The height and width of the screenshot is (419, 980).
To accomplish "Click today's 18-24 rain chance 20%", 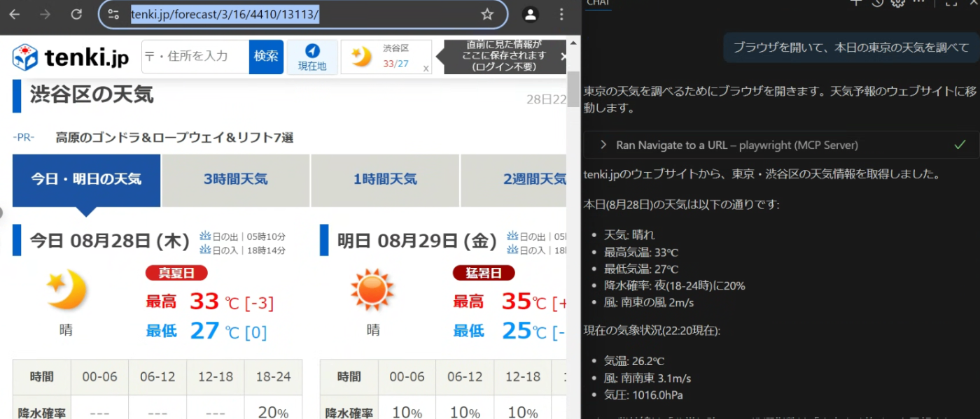I will (273, 412).
